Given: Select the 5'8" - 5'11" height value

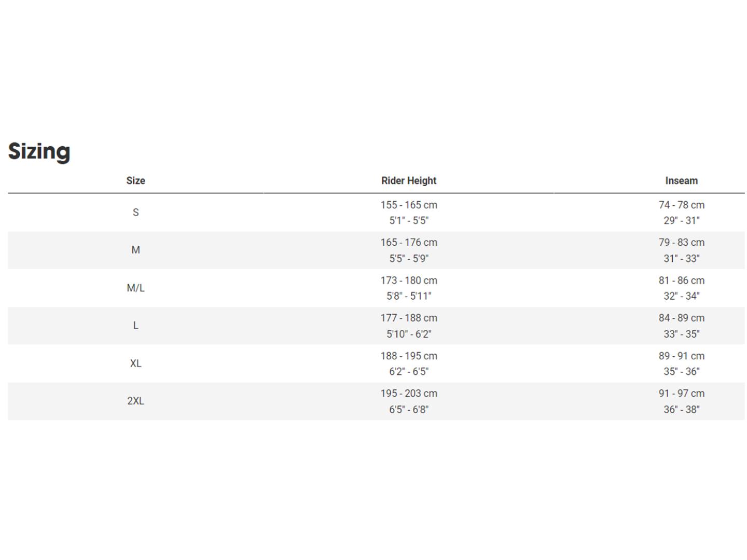Looking at the screenshot, I should (409, 296).
